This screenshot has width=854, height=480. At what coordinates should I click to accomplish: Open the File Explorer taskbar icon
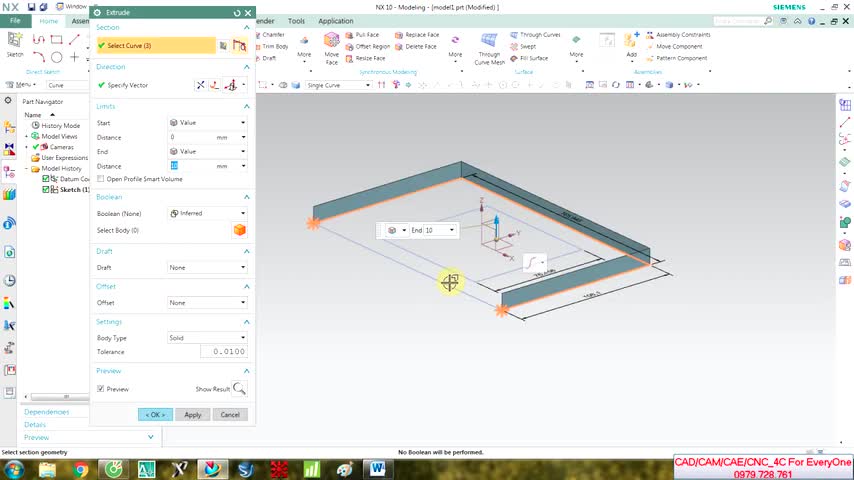(x=47, y=469)
